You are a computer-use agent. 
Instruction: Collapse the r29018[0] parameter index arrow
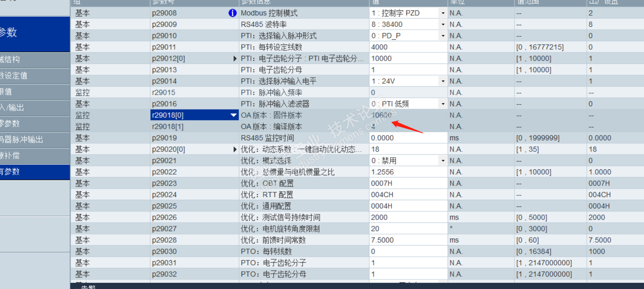(x=234, y=115)
